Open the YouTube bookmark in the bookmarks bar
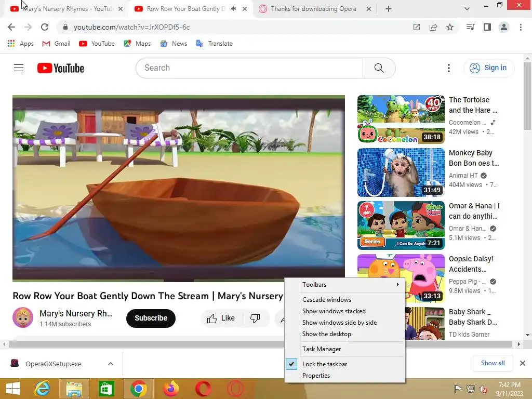Screen dimensions: 532x399 [97, 44]
